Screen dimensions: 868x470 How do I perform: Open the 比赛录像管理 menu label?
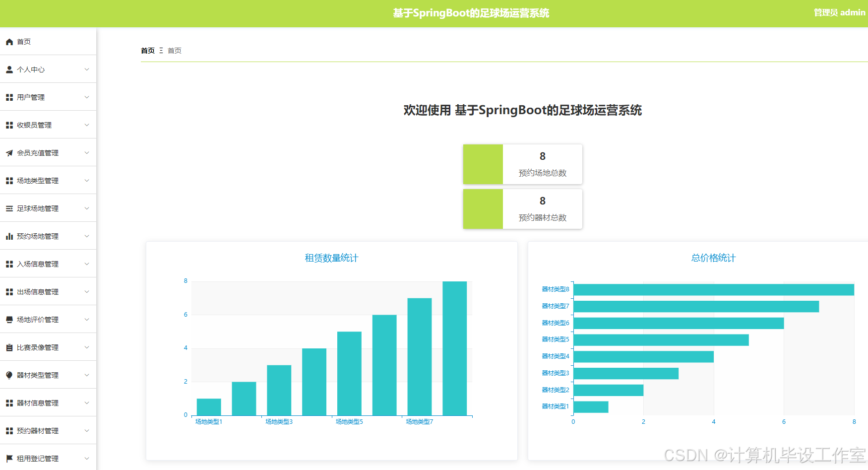[38, 348]
